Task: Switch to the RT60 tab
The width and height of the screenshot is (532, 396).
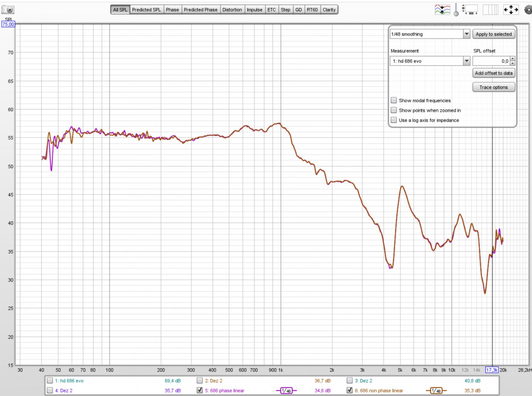Action: click(312, 10)
